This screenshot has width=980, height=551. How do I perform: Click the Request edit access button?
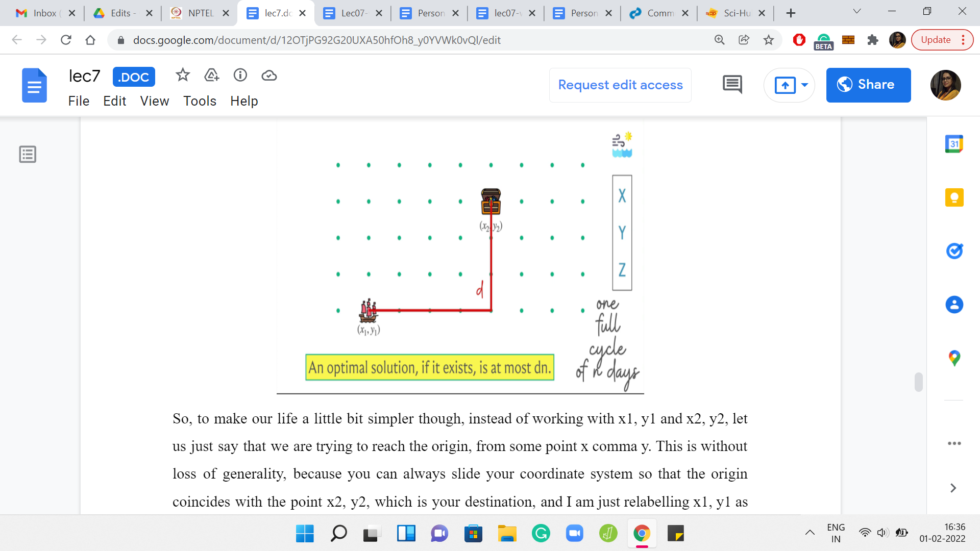point(620,85)
